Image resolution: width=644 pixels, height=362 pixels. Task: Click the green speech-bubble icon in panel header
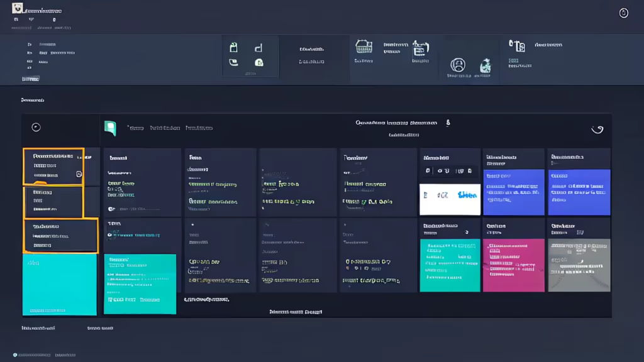click(x=110, y=128)
